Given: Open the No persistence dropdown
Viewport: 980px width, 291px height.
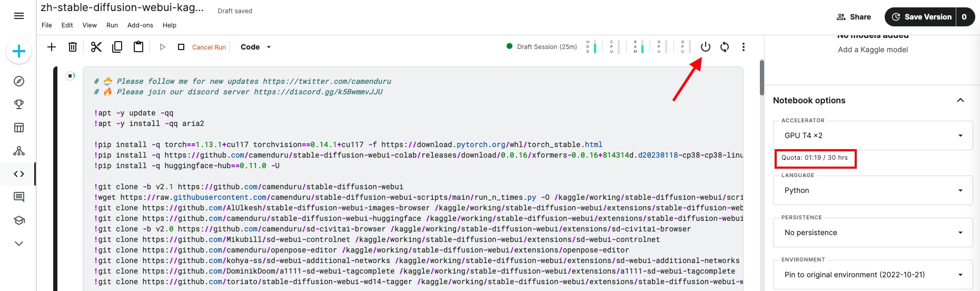Looking at the screenshot, I should coord(873,232).
